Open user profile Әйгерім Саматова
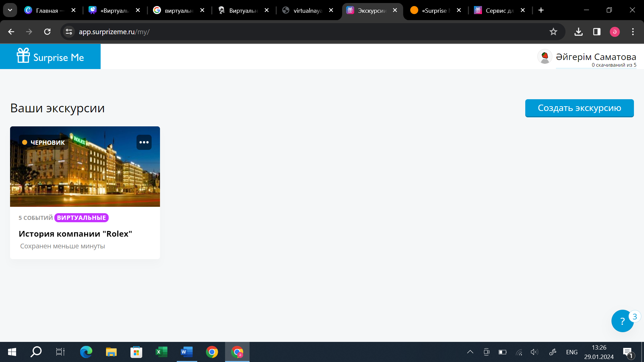 (x=596, y=57)
